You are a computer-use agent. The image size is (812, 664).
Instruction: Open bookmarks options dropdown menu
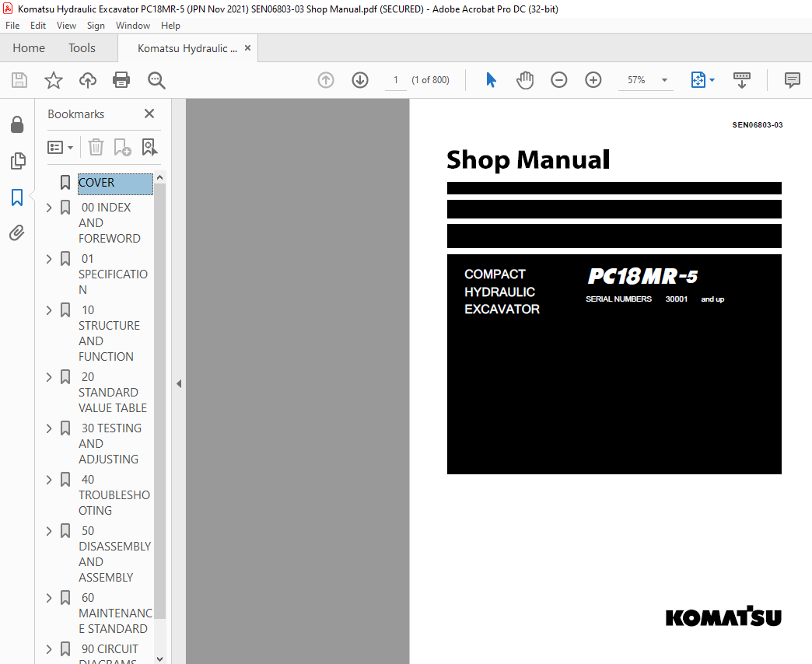pyautogui.click(x=60, y=148)
